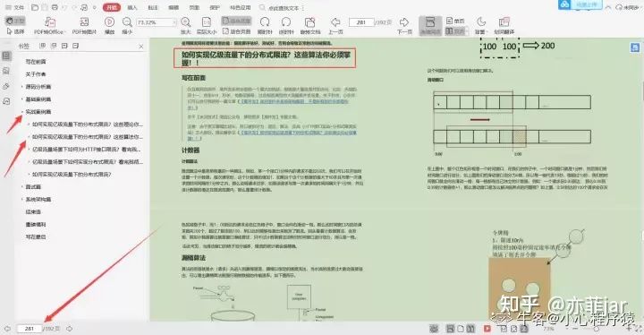Switch to the 插入 ribbon tab
The height and width of the screenshot is (335, 644).
(132, 7)
